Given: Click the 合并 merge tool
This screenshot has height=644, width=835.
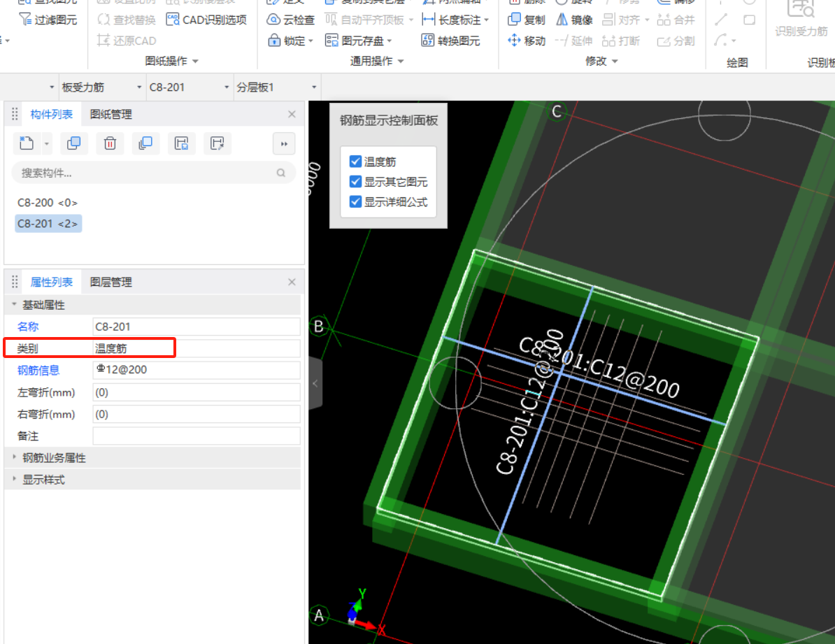Looking at the screenshot, I should click(676, 20).
